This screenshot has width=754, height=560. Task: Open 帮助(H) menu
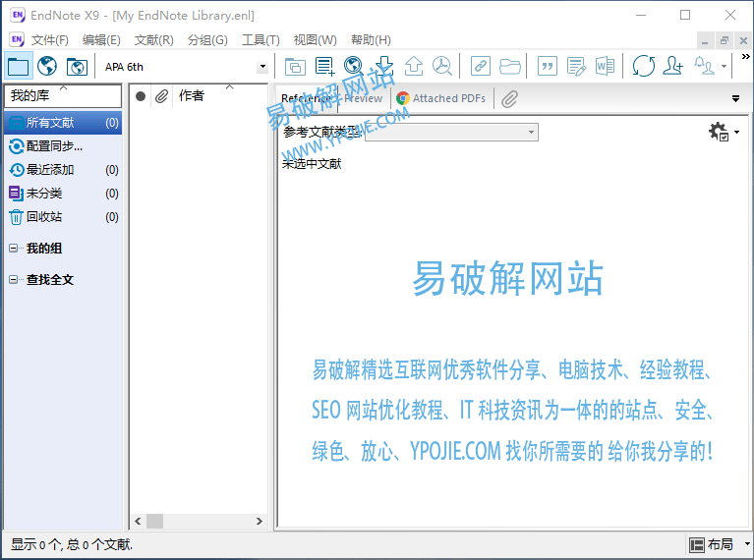(x=371, y=40)
